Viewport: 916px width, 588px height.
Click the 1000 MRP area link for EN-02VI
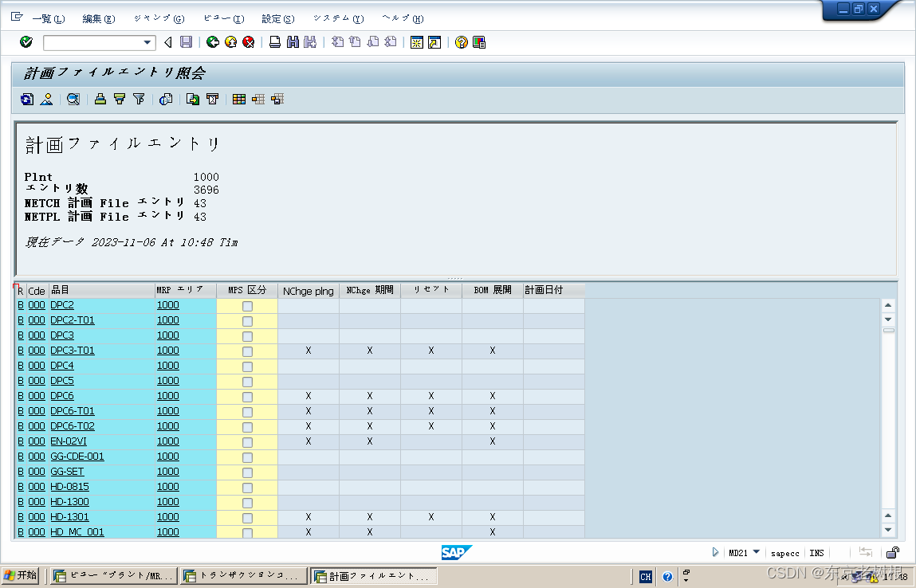(167, 441)
